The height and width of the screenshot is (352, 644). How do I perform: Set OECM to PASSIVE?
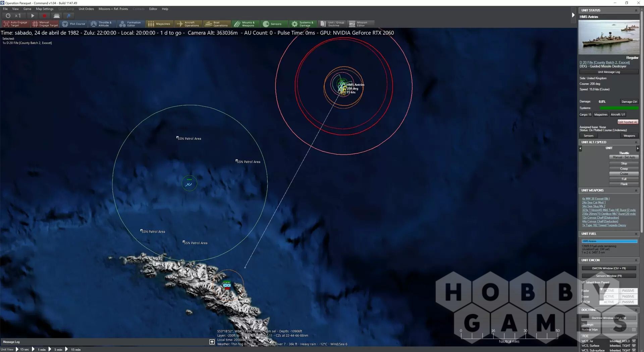click(x=628, y=302)
